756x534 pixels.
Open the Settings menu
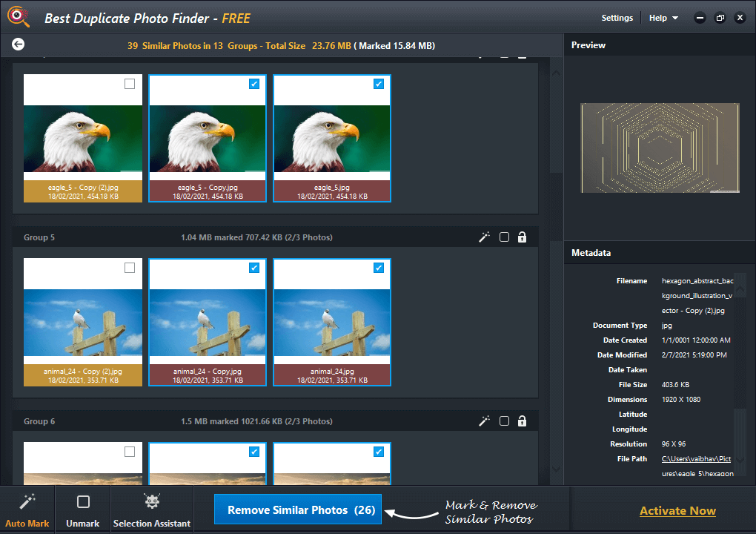tap(617, 18)
